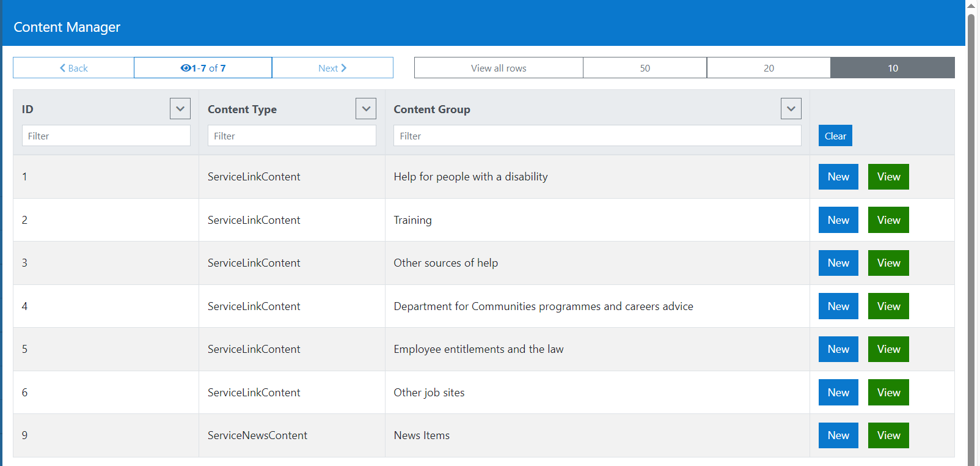This screenshot has width=980, height=466.
Task: Go to the Next page
Action: (x=332, y=68)
